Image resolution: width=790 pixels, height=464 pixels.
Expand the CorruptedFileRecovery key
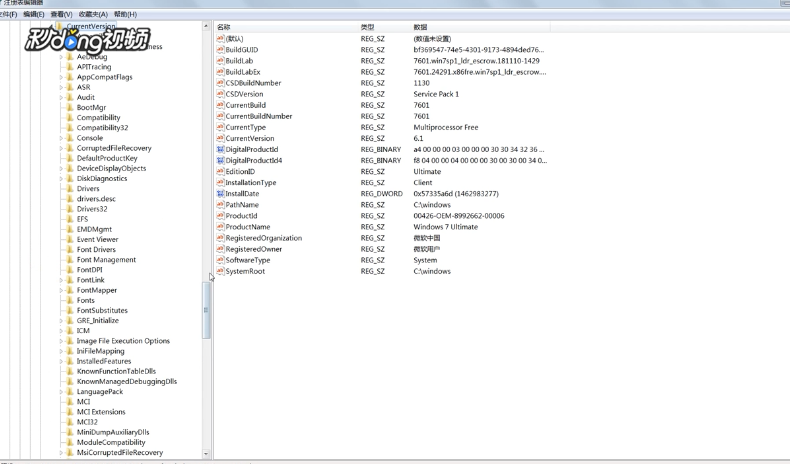pyautogui.click(x=61, y=148)
